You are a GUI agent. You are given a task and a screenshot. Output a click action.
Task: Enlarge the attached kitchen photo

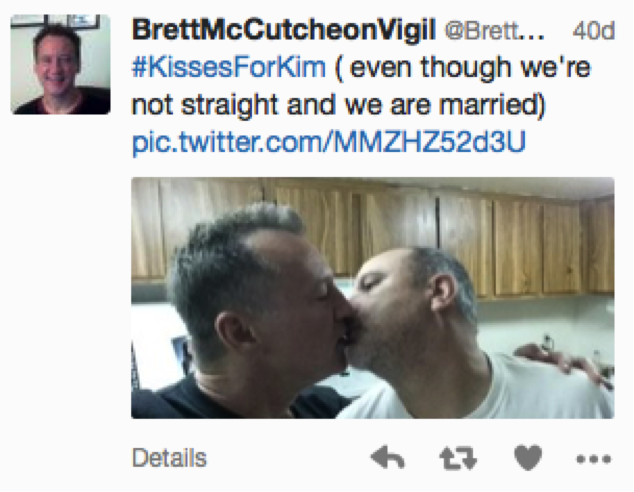(x=373, y=298)
